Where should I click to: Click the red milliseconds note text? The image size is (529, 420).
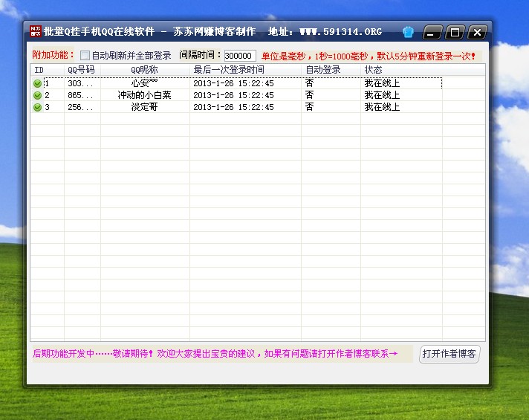369,56
